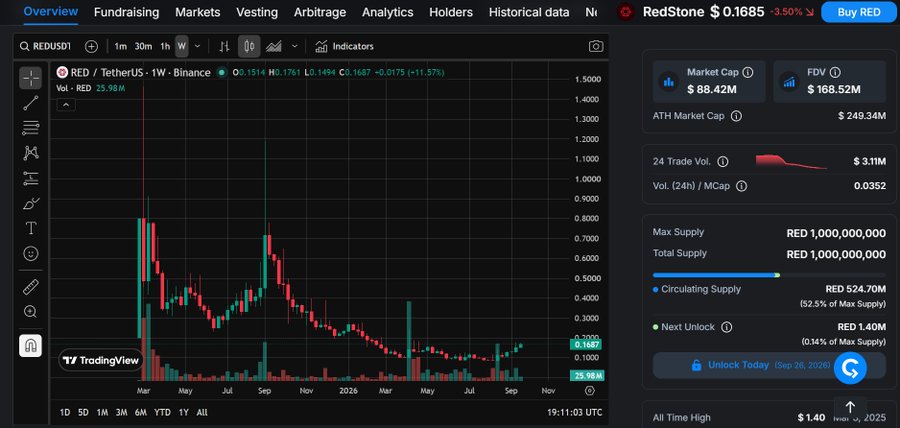
Task: Set interval to 30m
Action: [x=143, y=46]
